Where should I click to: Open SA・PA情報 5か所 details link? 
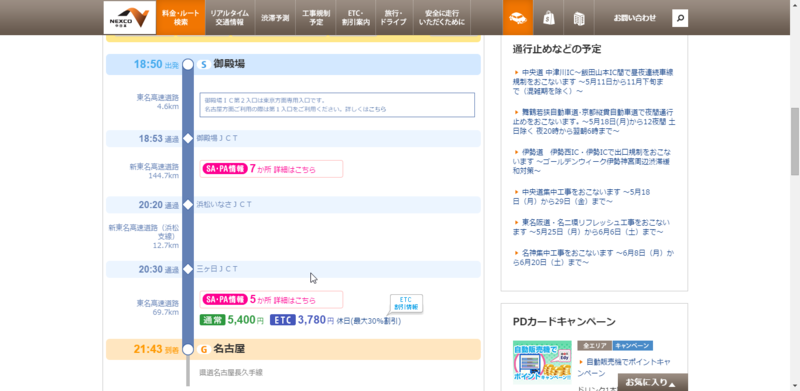(x=271, y=300)
